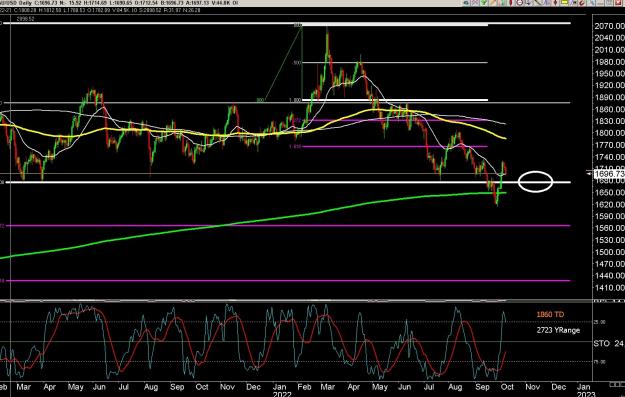Click the 1950.00 price axis label

pyautogui.click(x=609, y=74)
